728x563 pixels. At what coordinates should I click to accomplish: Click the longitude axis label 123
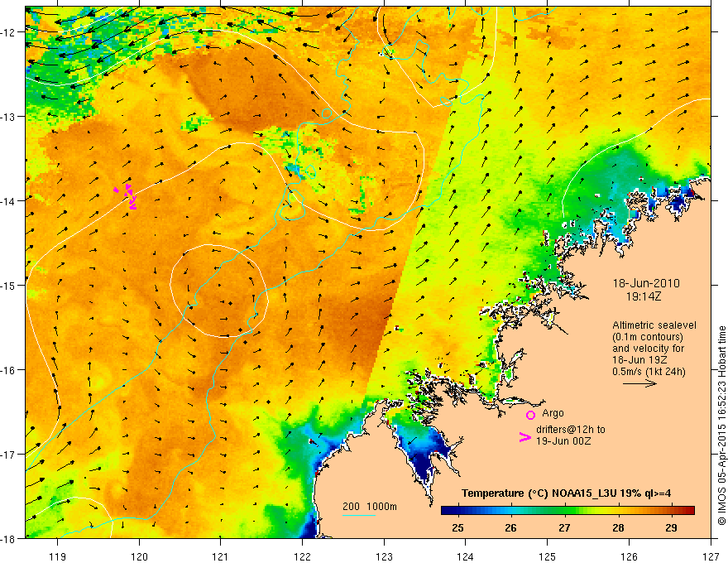(x=384, y=557)
